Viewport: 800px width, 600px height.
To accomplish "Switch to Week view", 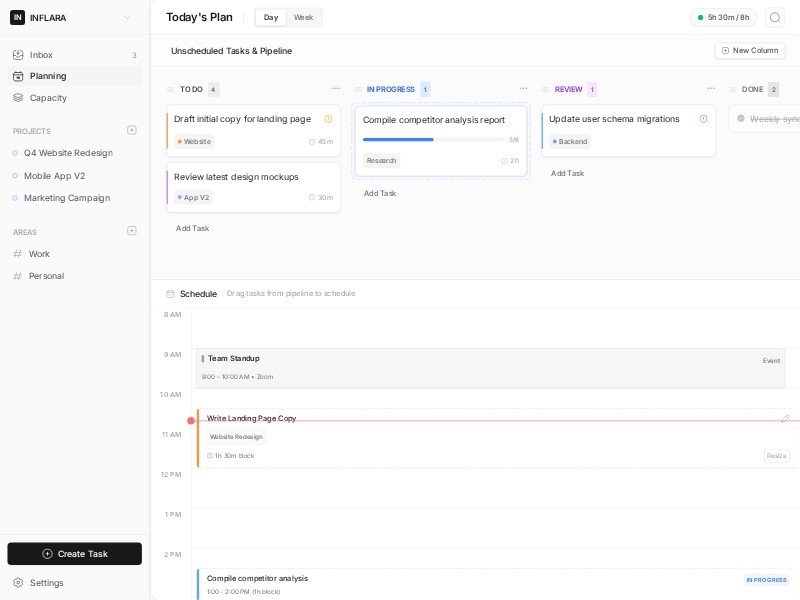I will pyautogui.click(x=303, y=17).
